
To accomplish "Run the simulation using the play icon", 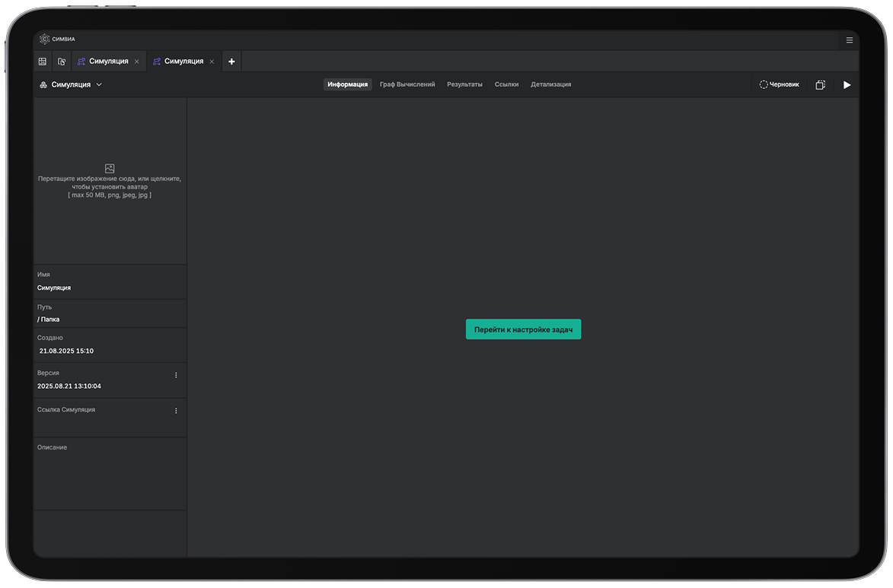I will click(x=847, y=84).
